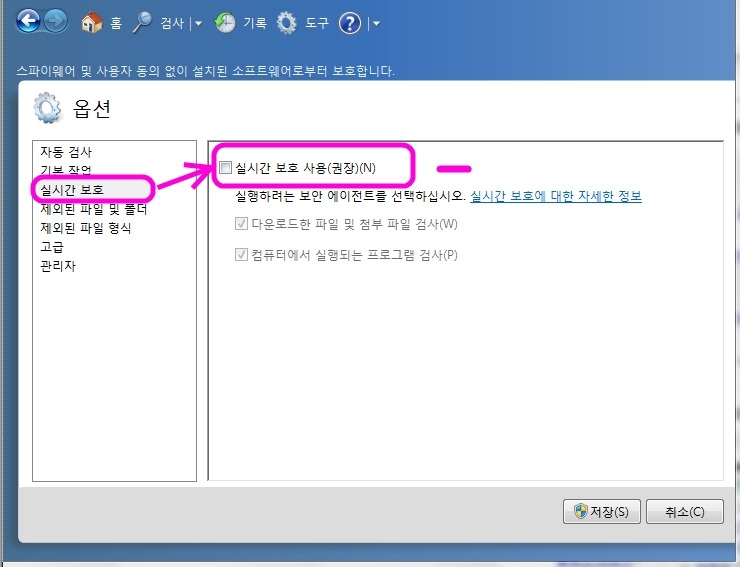Image resolution: width=740 pixels, height=567 pixels.
Task: Select 관리자 in the options list
Action: pyautogui.click(x=58, y=266)
